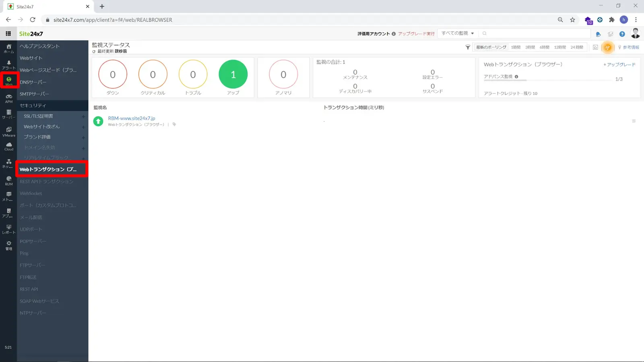Collapse the セキュリティ menu group

[52, 105]
